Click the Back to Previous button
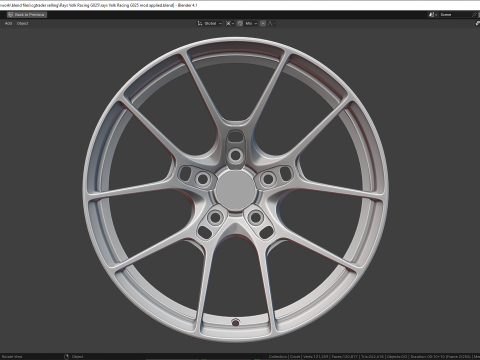480x360 pixels. pos(27,15)
